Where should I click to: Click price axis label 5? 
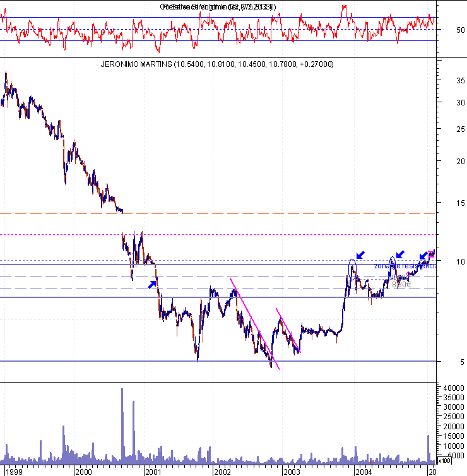462,362
